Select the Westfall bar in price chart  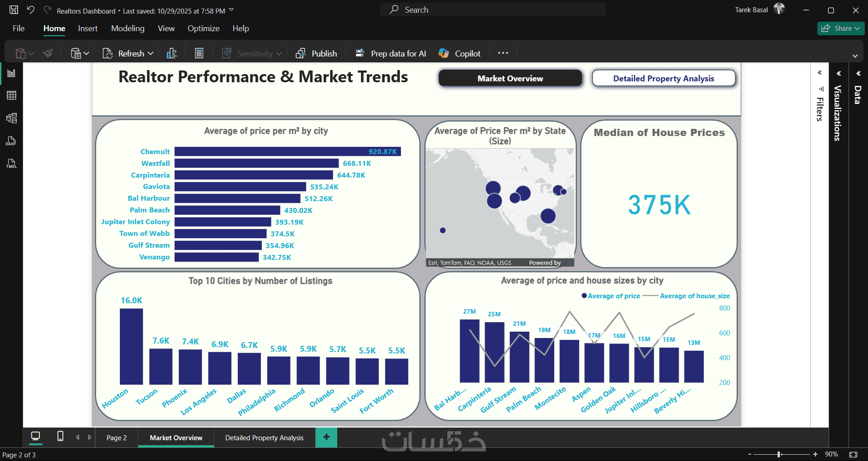pyautogui.click(x=256, y=163)
